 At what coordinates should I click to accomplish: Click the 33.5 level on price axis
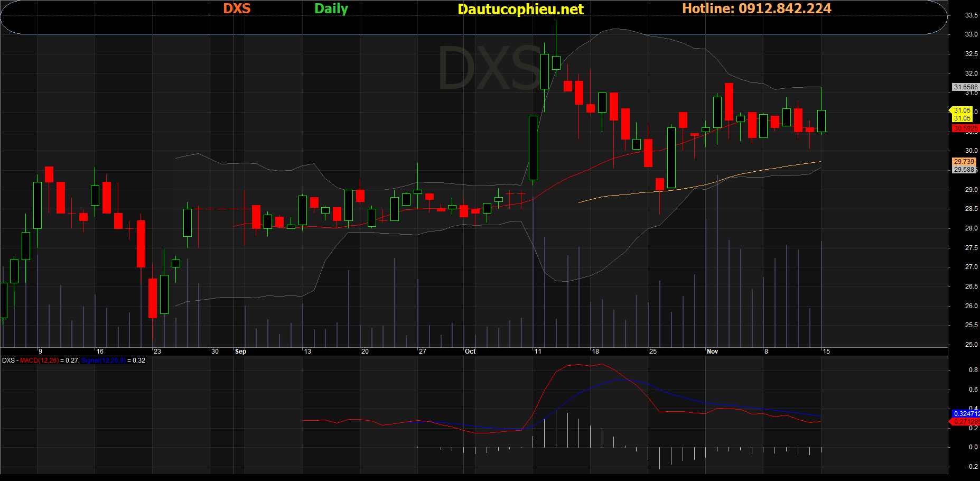click(x=971, y=15)
